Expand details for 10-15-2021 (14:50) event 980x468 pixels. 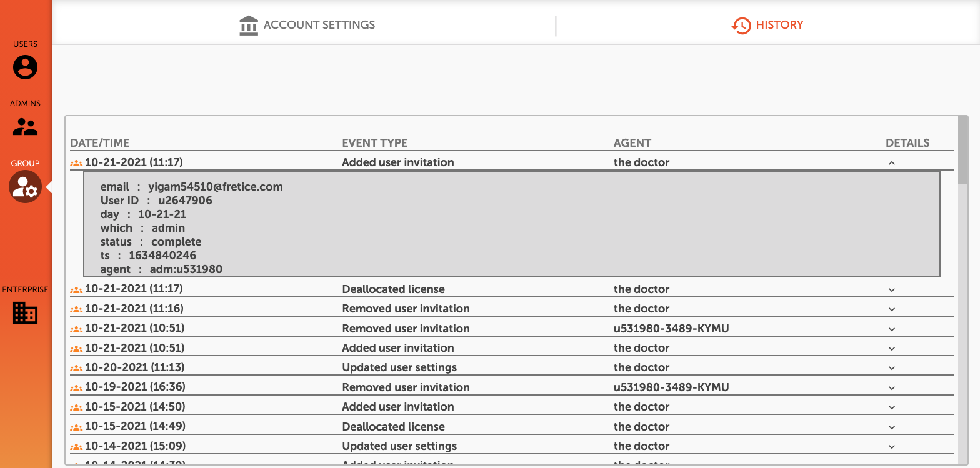pyautogui.click(x=892, y=407)
